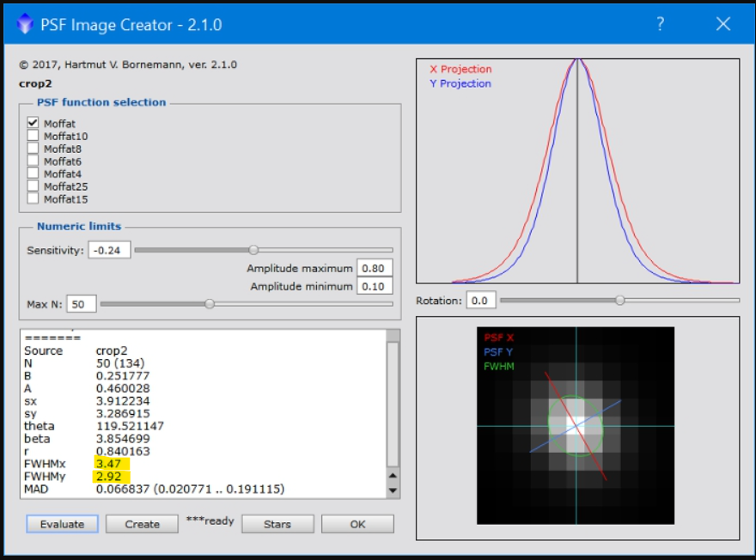Open the Stars button

(x=277, y=524)
